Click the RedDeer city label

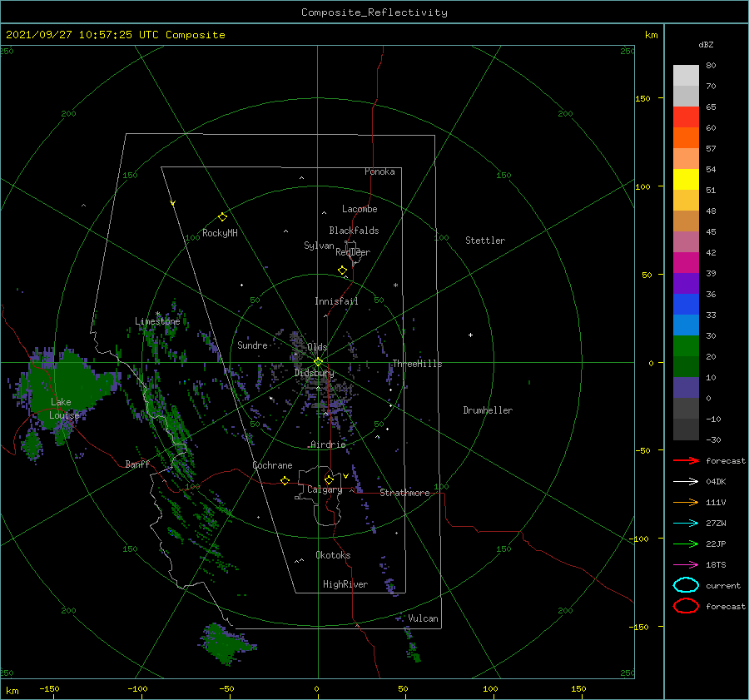point(353,252)
